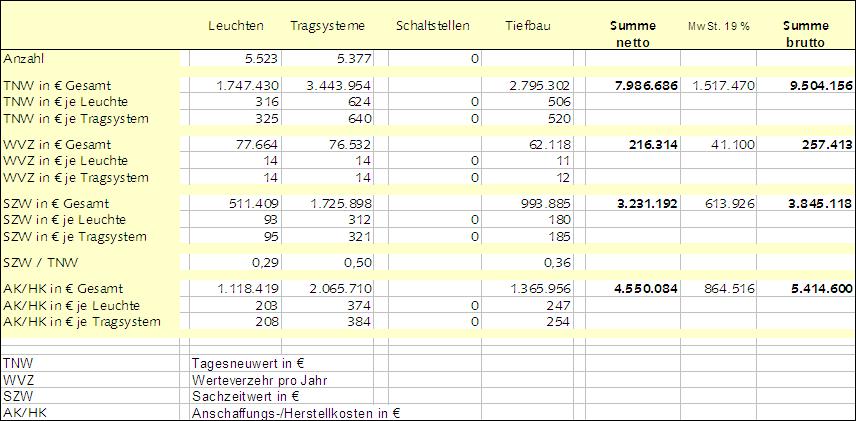The height and width of the screenshot is (421, 856).
Task: Select the gross total 3.845.118
Action: point(818,204)
